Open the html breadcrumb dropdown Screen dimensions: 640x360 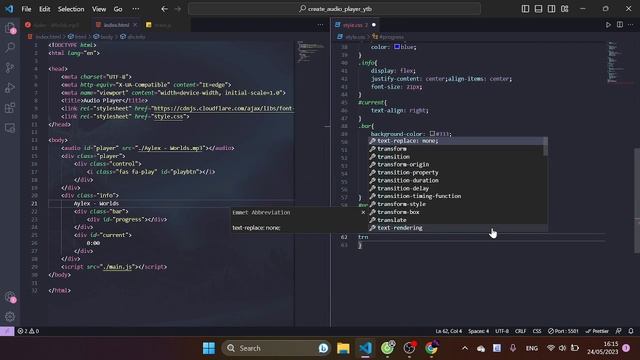point(77,37)
